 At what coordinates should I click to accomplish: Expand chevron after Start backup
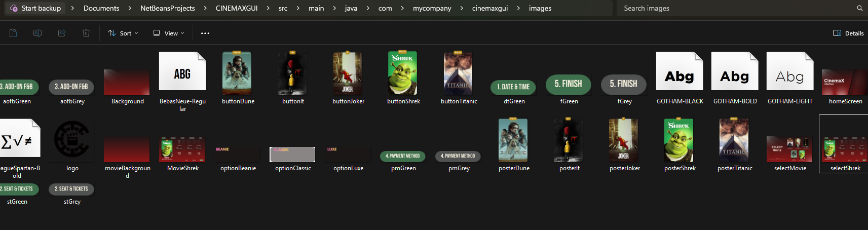(x=72, y=8)
